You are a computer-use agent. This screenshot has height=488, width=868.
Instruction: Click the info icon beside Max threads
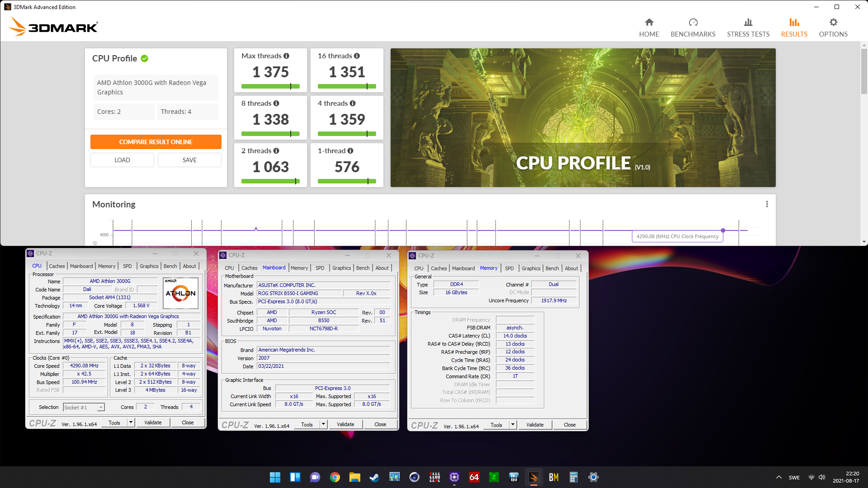[286, 56]
